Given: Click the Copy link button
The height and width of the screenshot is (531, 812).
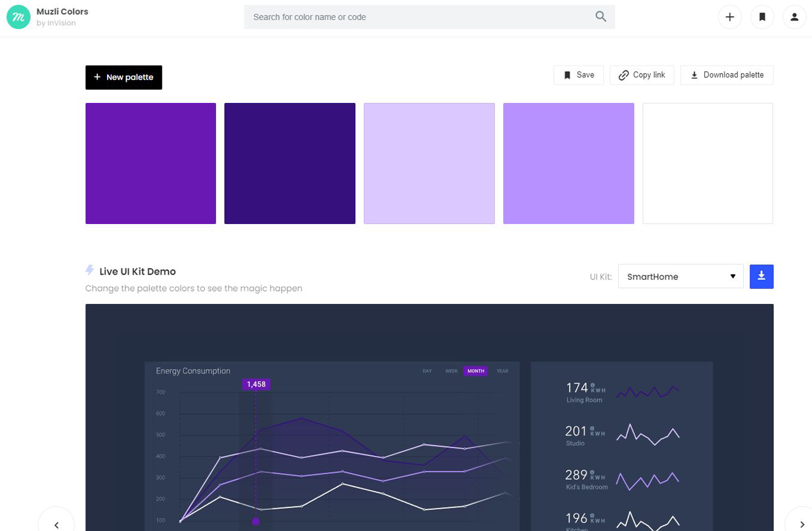Looking at the screenshot, I should coord(642,75).
